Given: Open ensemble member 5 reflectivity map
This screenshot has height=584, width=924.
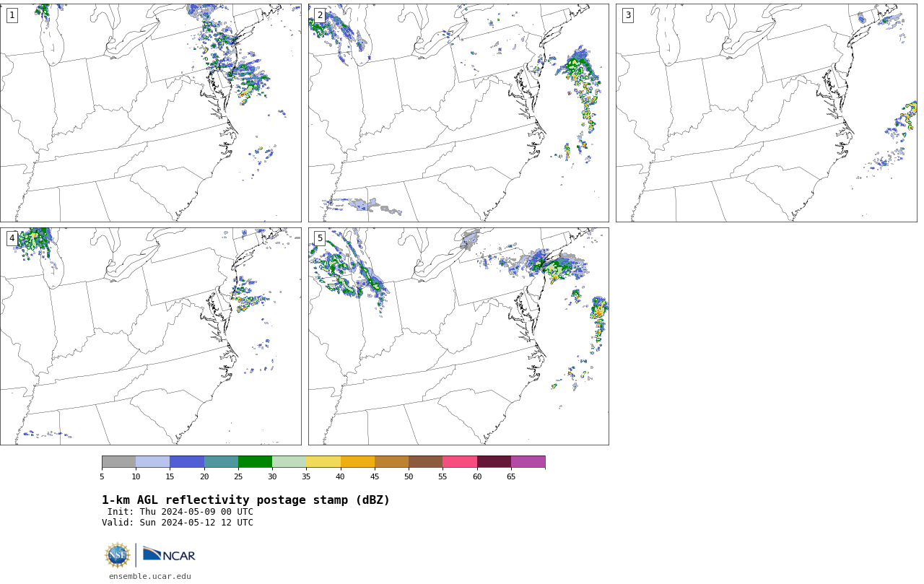Looking at the screenshot, I should (x=458, y=336).
